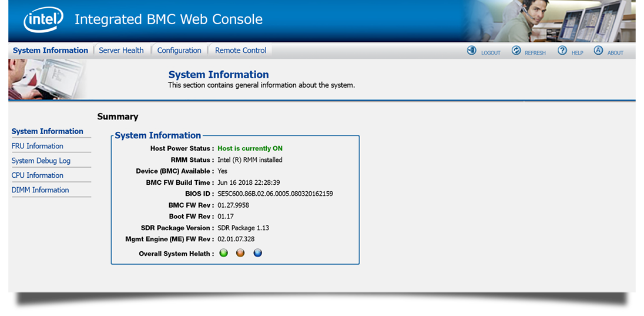The width and height of the screenshot is (644, 316).
Task: Click the Refresh circular arrows icon
Action: 516,51
